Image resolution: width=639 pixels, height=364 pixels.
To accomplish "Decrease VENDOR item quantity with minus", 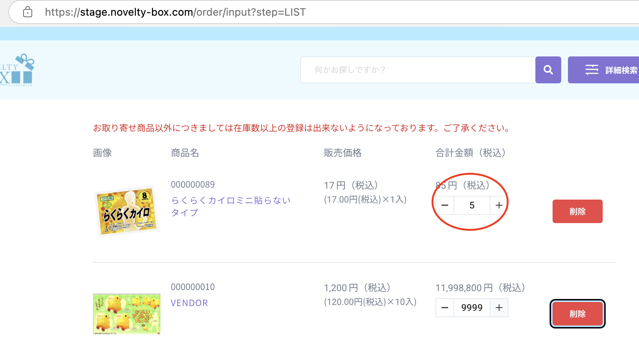I will tap(445, 308).
